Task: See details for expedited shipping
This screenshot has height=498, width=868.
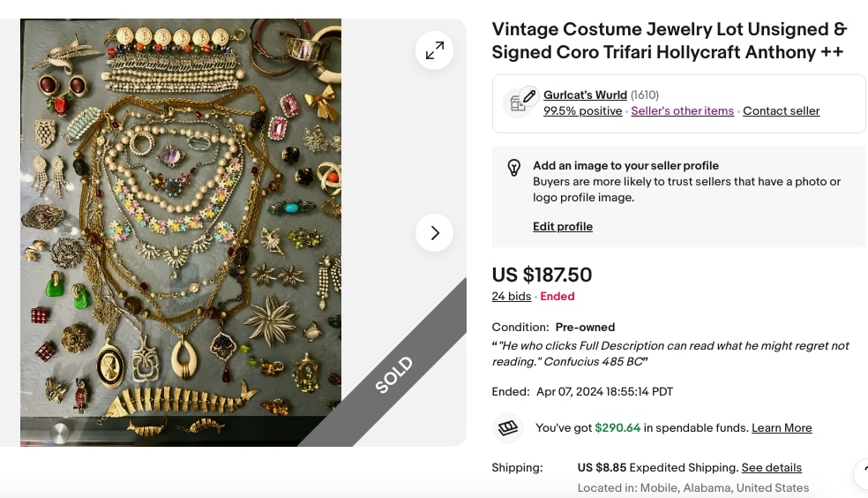Action: coord(771,467)
